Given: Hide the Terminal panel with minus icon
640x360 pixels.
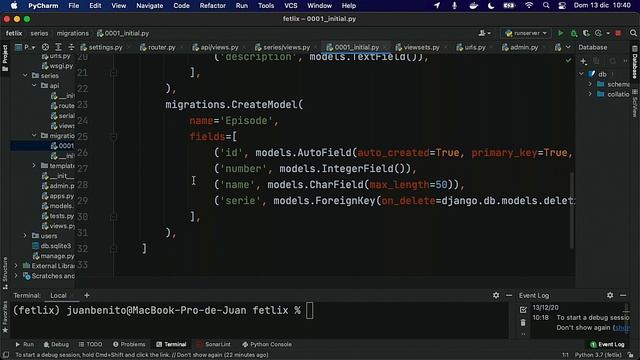Looking at the screenshot, I should pos(509,295).
